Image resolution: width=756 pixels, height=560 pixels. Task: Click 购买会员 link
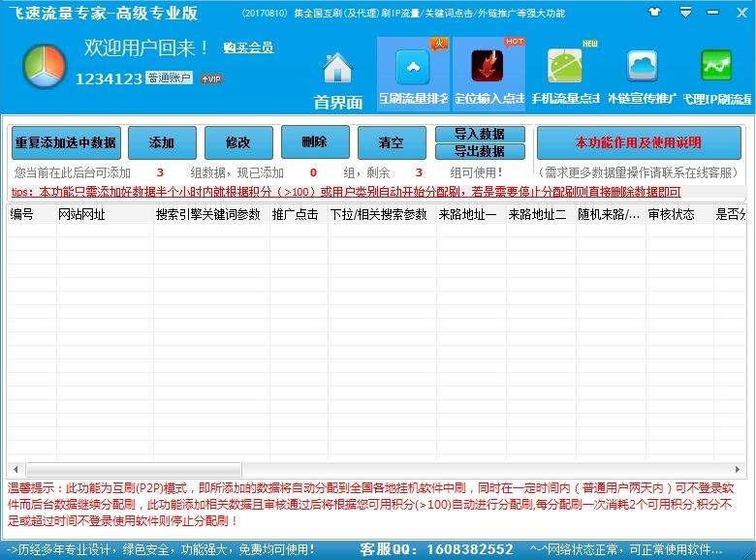click(x=248, y=47)
